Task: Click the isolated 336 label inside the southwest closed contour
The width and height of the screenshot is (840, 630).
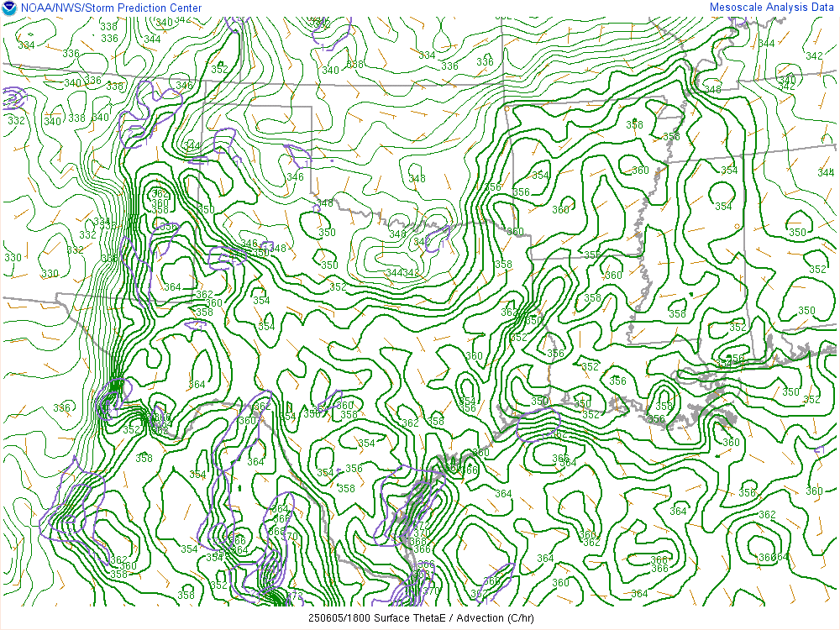Action: click(x=62, y=408)
